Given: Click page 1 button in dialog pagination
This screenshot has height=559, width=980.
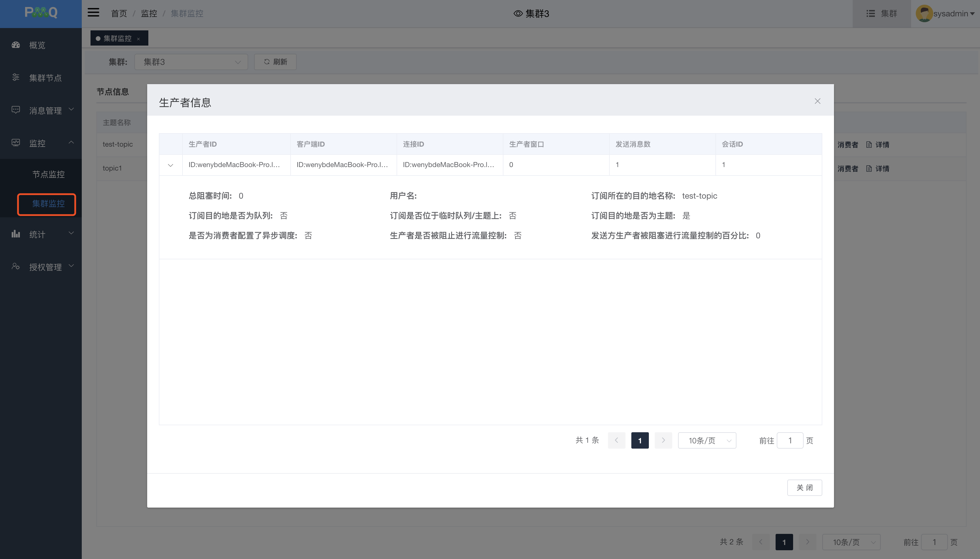Looking at the screenshot, I should (640, 440).
